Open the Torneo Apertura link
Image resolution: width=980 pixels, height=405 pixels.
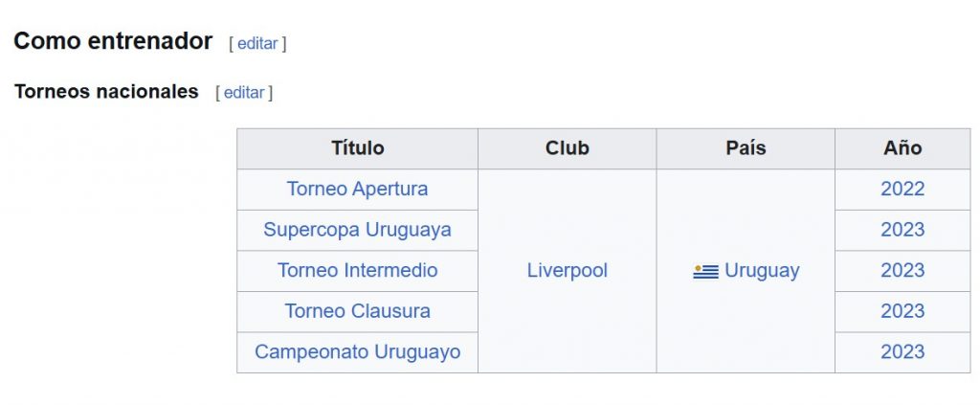(x=358, y=189)
